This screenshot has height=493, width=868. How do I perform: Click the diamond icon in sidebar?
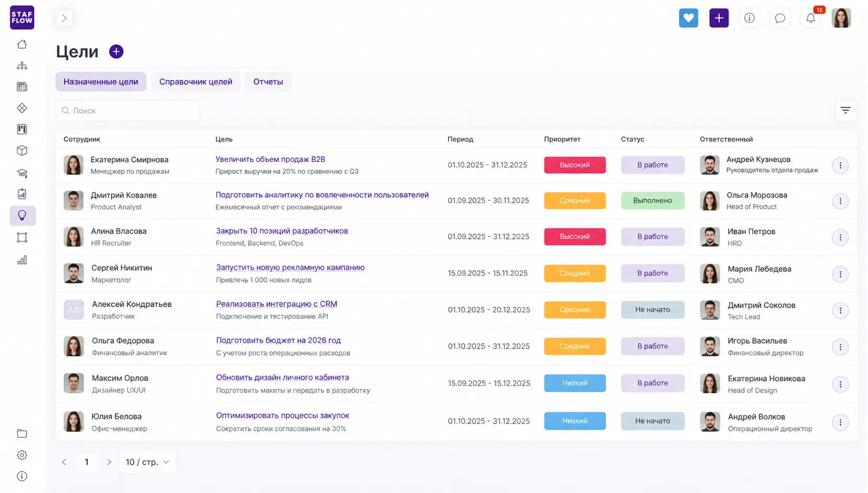22,108
